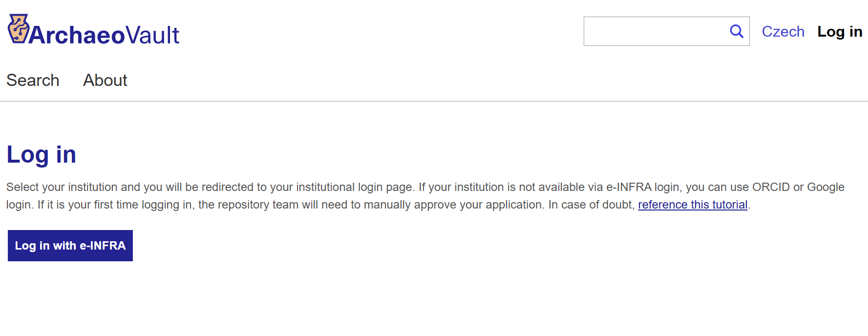Viewport: 868px width, 336px height.
Task: Open the Search navigation item
Action: click(x=33, y=80)
